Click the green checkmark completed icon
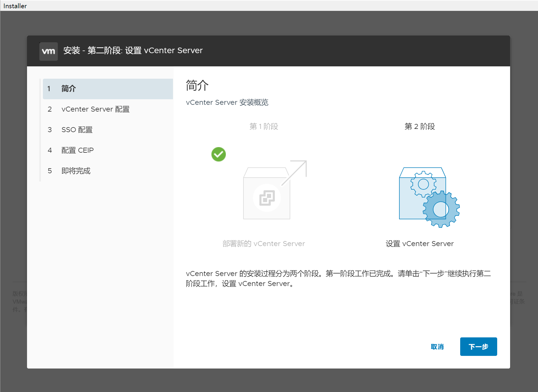 (x=218, y=154)
